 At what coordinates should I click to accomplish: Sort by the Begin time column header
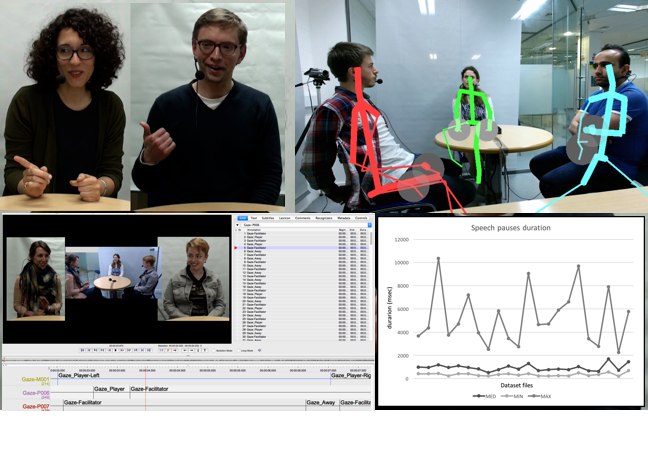343,230
